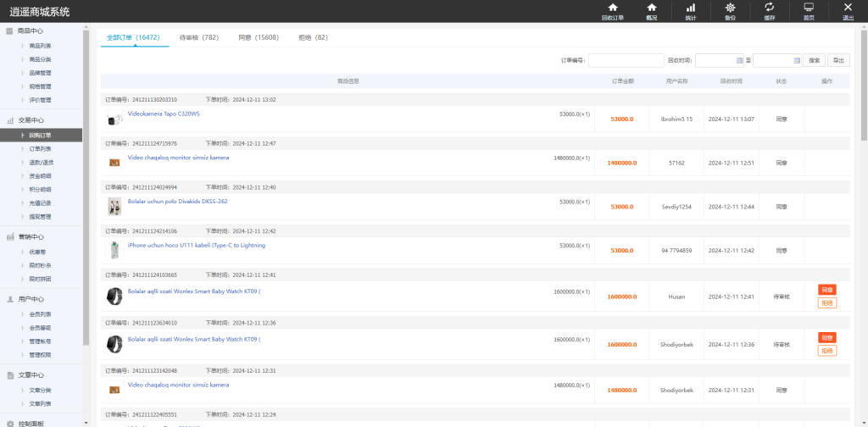Click the 退出 logout X icon
This screenshot has height=427, width=868.
pyautogui.click(x=848, y=8)
